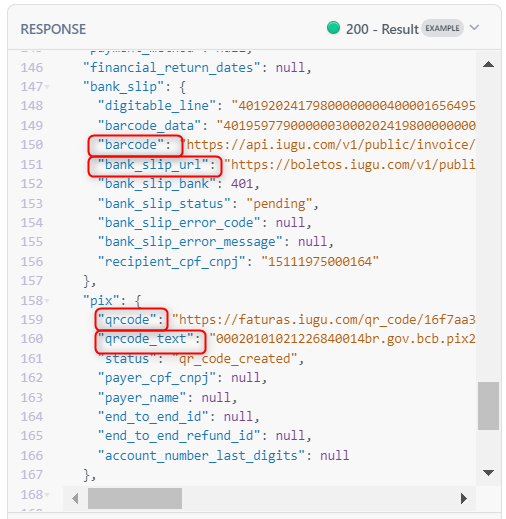Image resolution: width=506 pixels, height=519 pixels.
Task: Click the "account_number_last_digits" key
Action: click(201, 456)
